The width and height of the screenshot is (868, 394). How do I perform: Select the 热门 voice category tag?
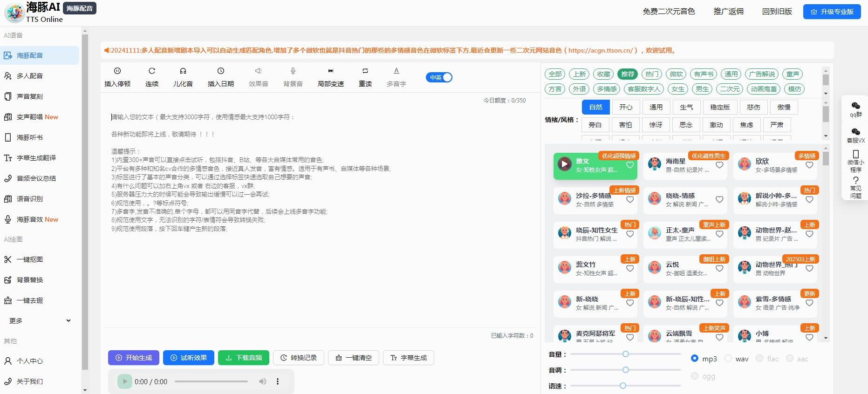652,74
